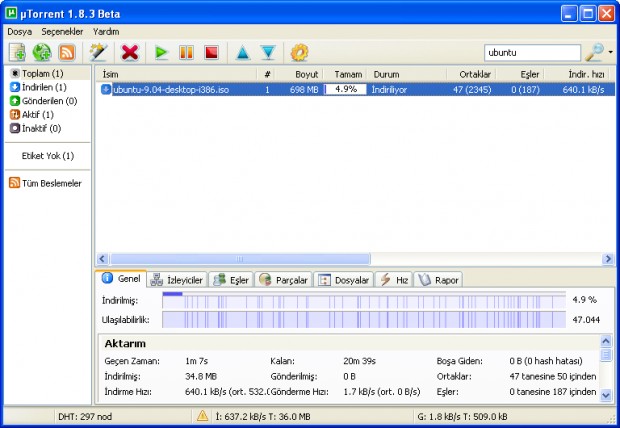Start torrent with green play icon
The width and height of the screenshot is (620, 428).
point(161,53)
